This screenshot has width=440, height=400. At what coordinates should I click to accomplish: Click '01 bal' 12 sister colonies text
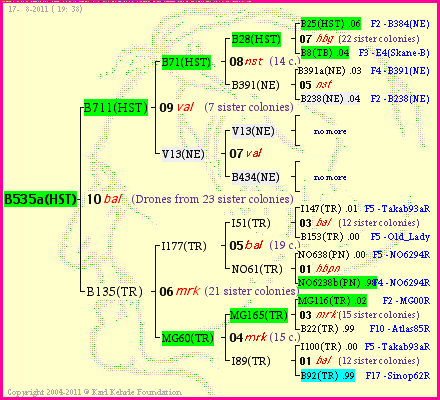[x=359, y=361]
